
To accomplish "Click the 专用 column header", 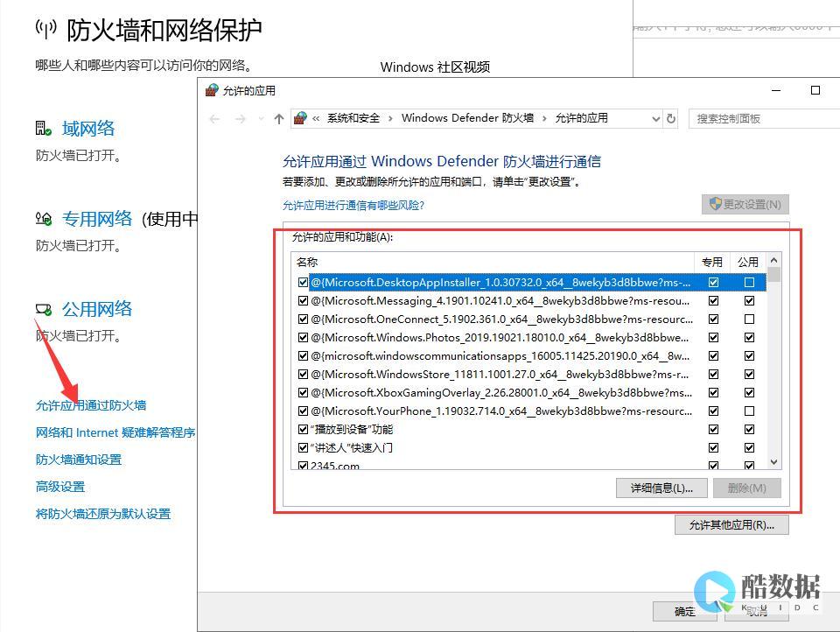I will click(712, 262).
